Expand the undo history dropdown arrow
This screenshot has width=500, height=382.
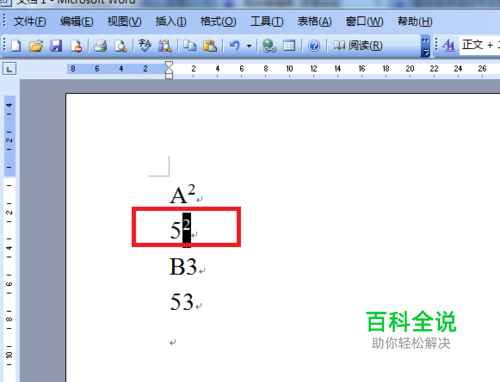pos(249,46)
